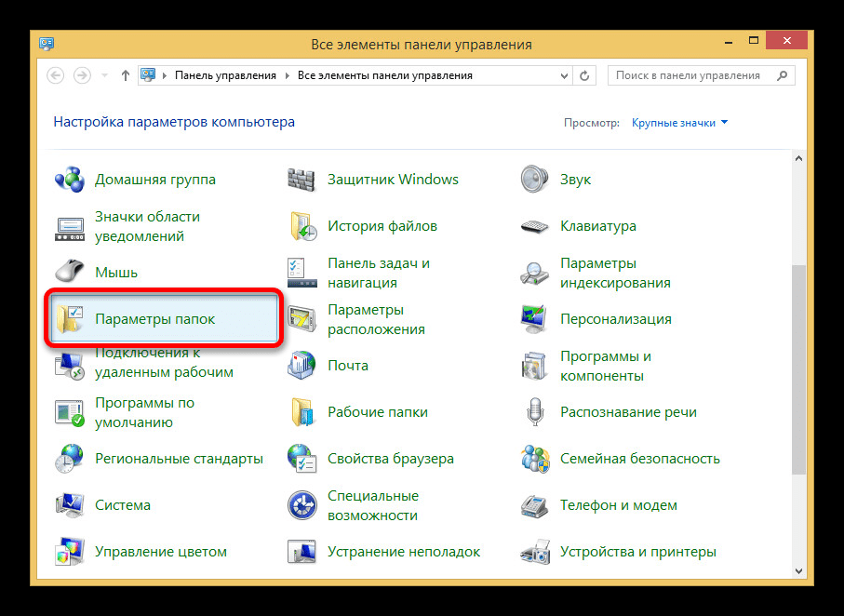Open the Региональные стандарты link
The image size is (844, 616).
[x=179, y=459]
